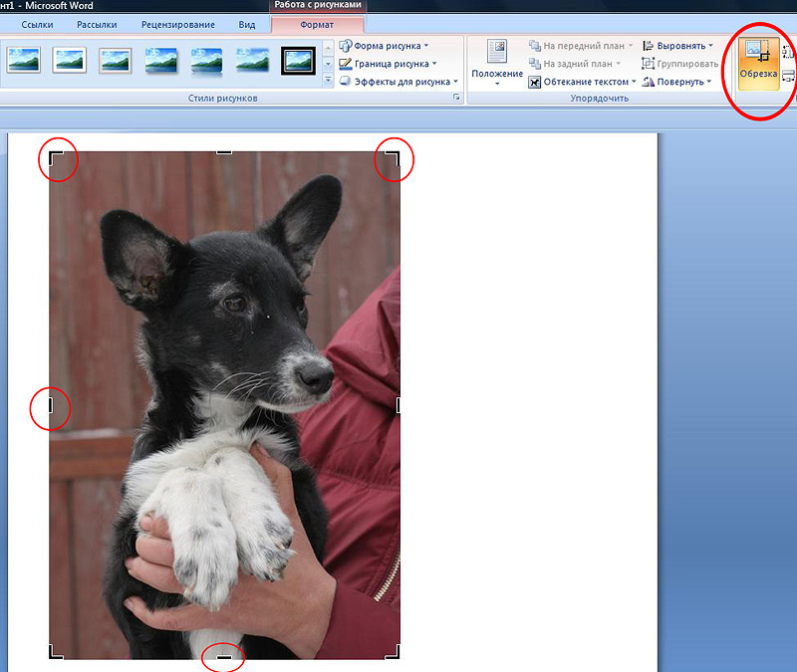797x672 pixels.
Task: Open the Положение position dropdown
Action: click(497, 64)
